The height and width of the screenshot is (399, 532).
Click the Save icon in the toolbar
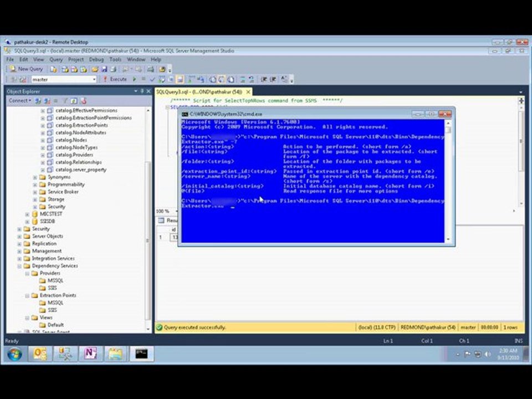pyautogui.click(x=104, y=69)
